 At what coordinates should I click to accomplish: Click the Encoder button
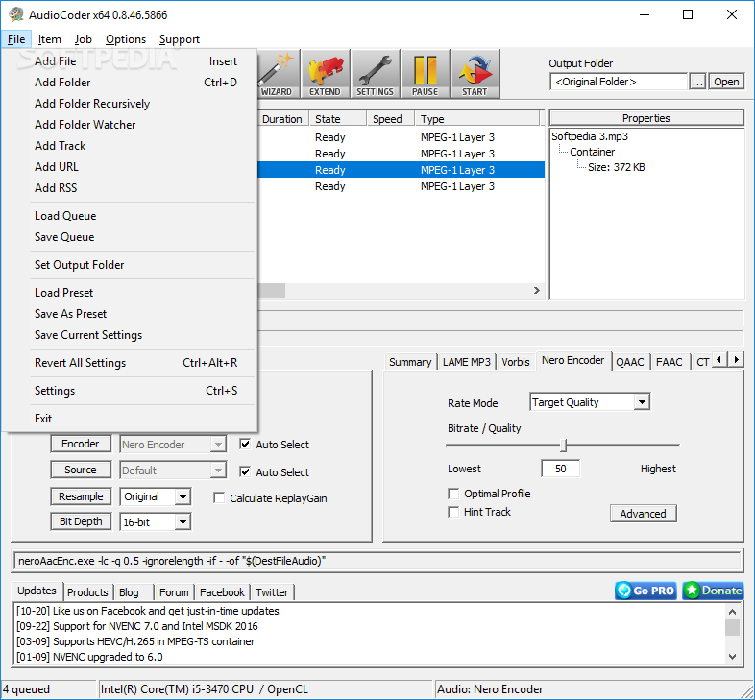(81, 444)
